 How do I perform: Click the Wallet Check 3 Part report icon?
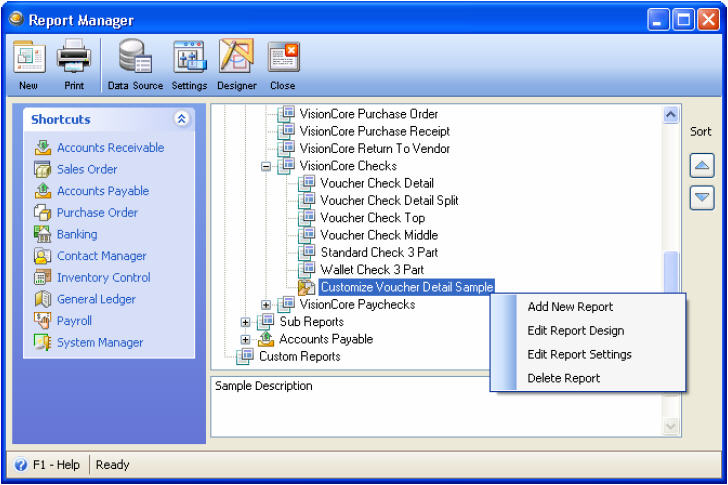[306, 269]
